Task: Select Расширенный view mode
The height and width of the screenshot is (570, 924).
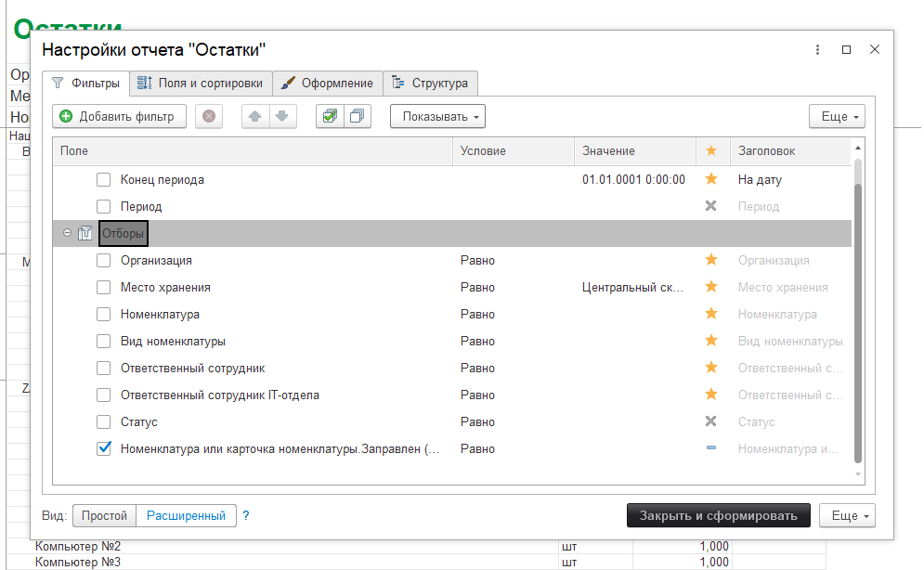Action: pos(186,515)
